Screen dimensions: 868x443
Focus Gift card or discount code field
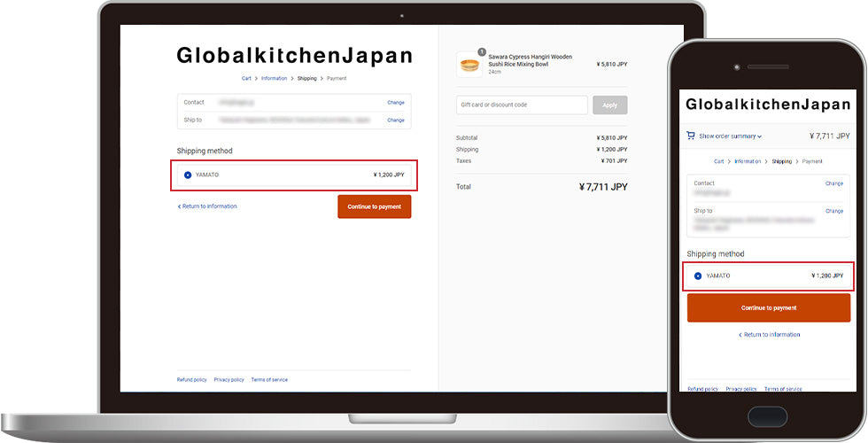(x=522, y=105)
